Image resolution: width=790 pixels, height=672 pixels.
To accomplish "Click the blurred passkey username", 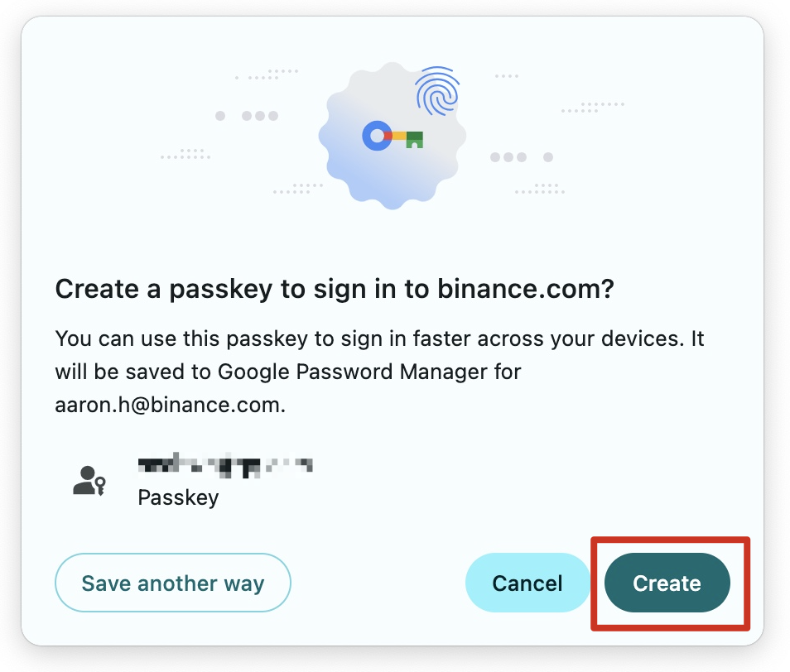I will coord(224,467).
